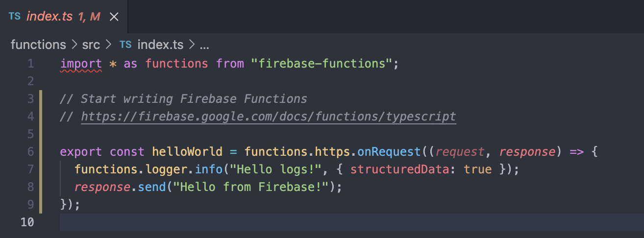Open the functions breadcrumb segment

pos(38,45)
